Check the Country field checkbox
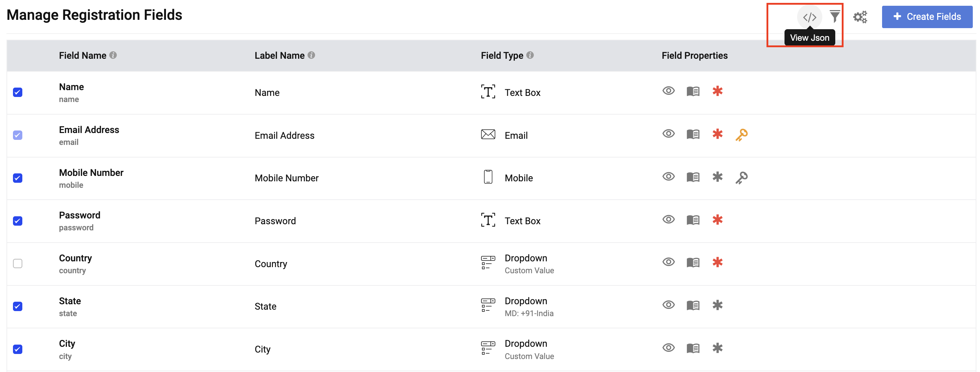 18,263
